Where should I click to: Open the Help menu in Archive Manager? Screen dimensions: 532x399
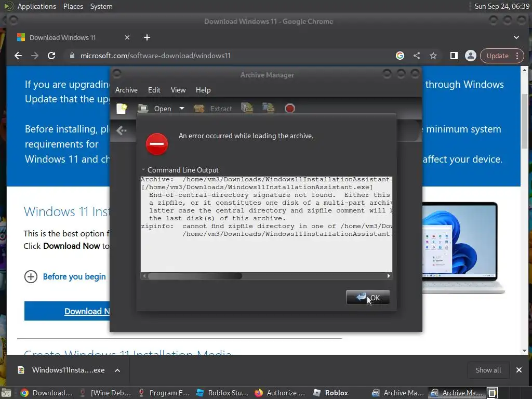tap(203, 90)
